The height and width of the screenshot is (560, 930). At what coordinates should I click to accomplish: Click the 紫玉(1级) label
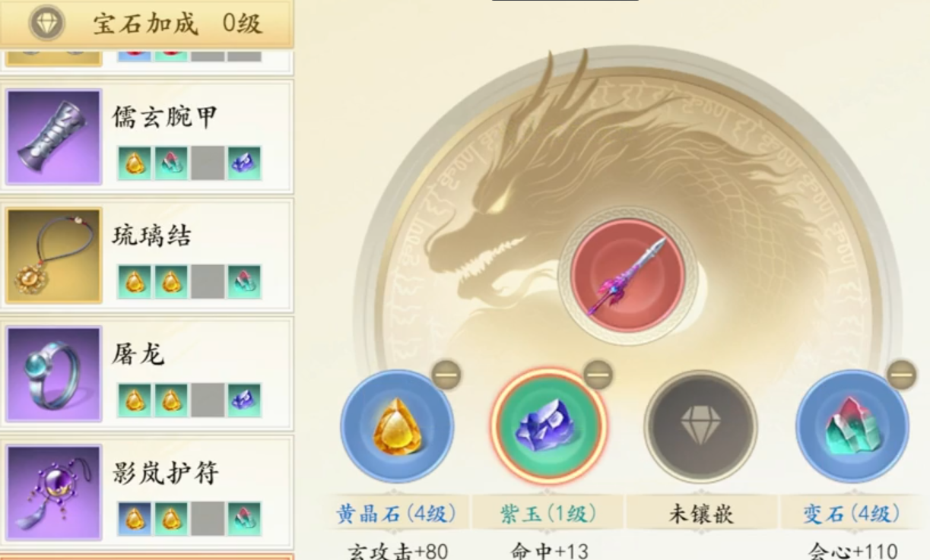coord(548,514)
